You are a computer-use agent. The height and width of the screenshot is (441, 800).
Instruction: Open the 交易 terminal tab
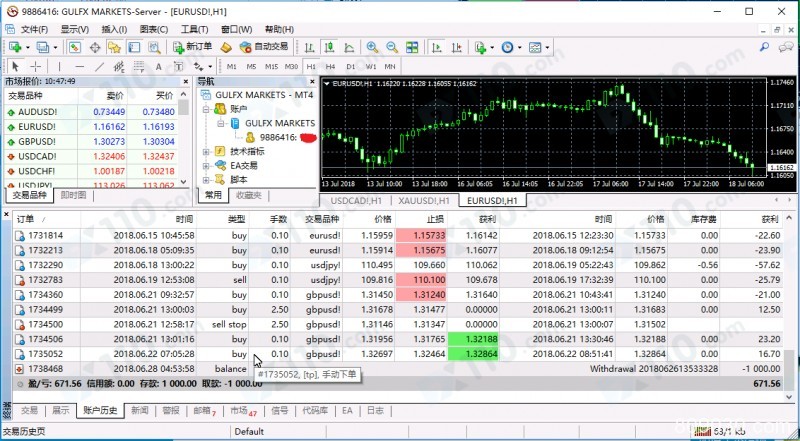pyautogui.click(x=30, y=410)
